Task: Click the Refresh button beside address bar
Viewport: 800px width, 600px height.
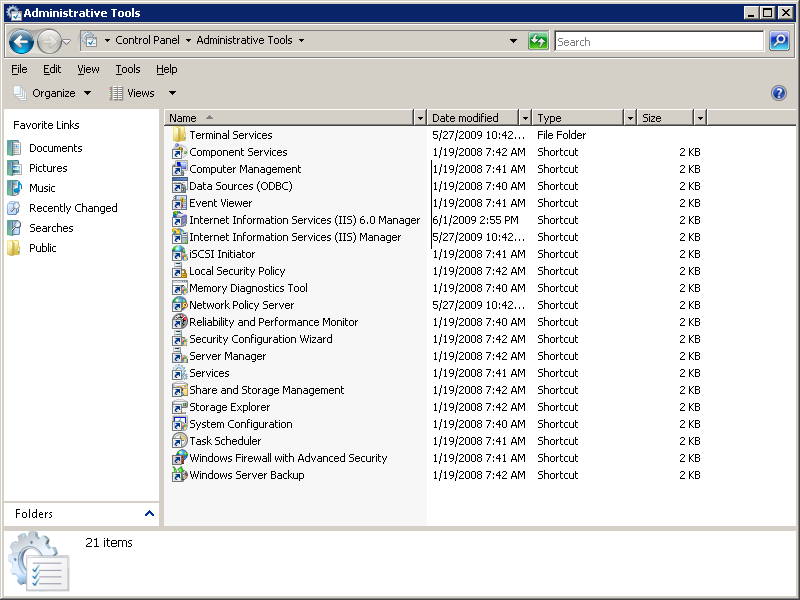Action: [538, 41]
